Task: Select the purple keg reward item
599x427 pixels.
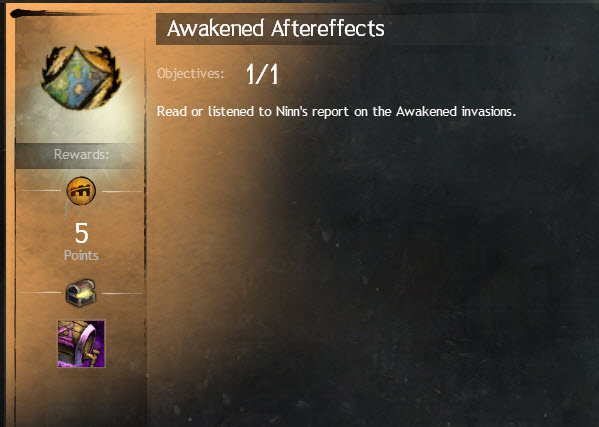Action: pos(81,344)
